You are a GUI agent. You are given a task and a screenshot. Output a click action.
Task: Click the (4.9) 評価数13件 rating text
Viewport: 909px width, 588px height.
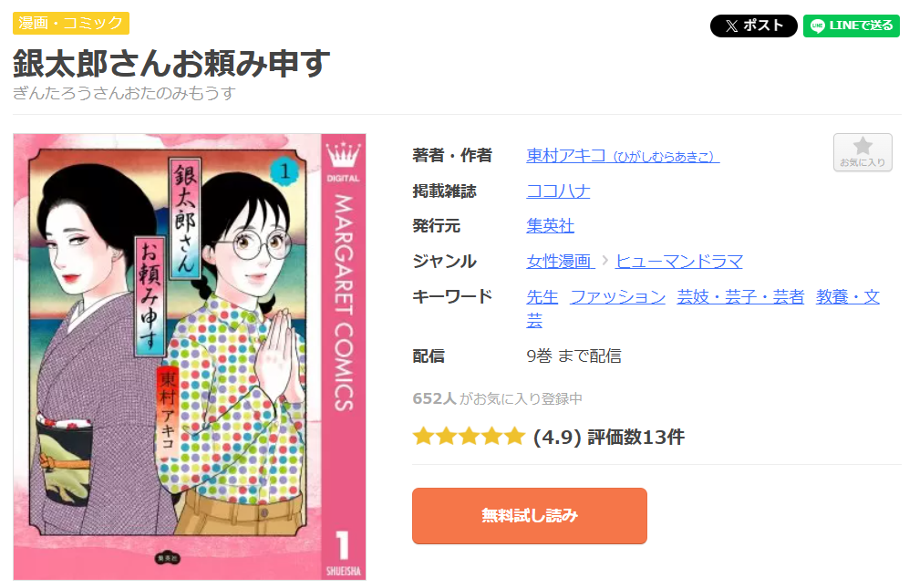[x=609, y=437]
